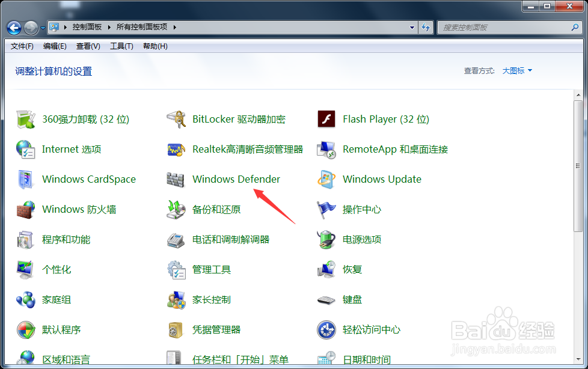The width and height of the screenshot is (588, 369).
Task: Open the Windows 防火墙 brick icon
Action: pyautogui.click(x=26, y=210)
